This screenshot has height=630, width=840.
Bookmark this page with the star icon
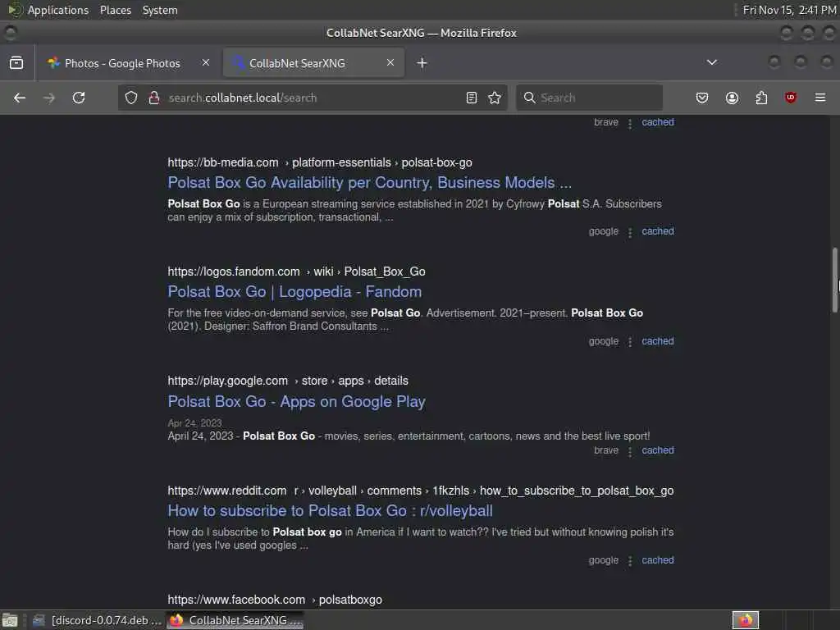click(495, 98)
